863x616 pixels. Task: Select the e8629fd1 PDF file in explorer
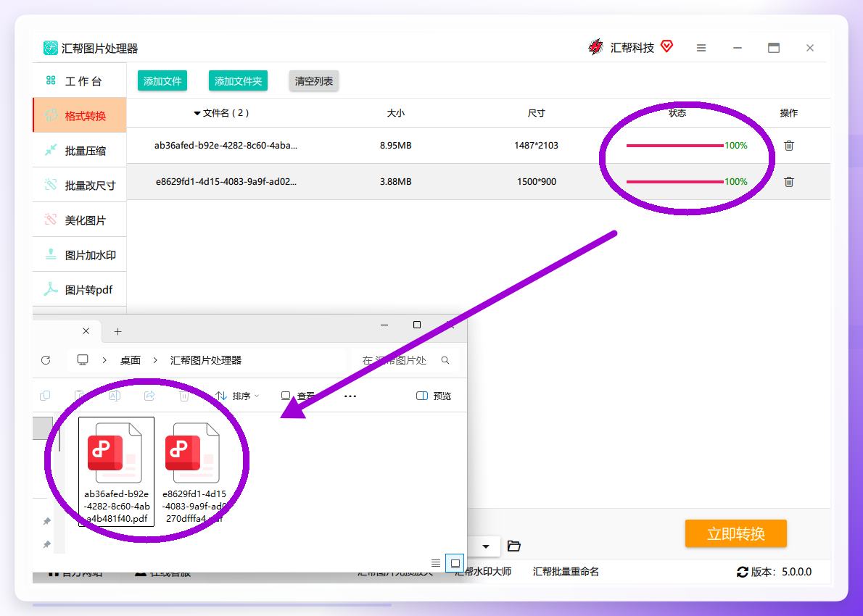[194, 471]
